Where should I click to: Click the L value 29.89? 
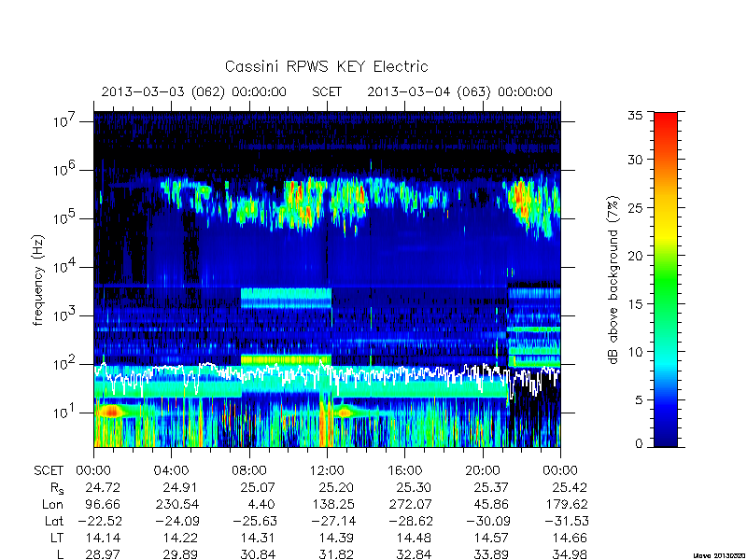coord(180,554)
